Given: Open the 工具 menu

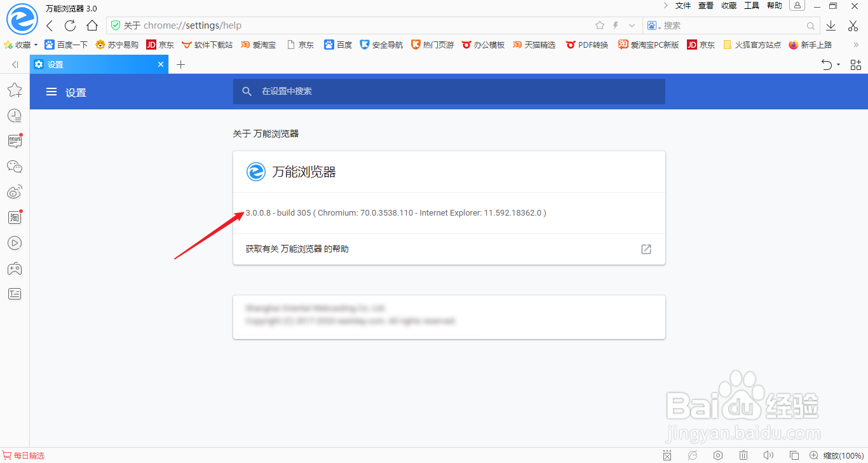Looking at the screenshot, I should [752, 6].
